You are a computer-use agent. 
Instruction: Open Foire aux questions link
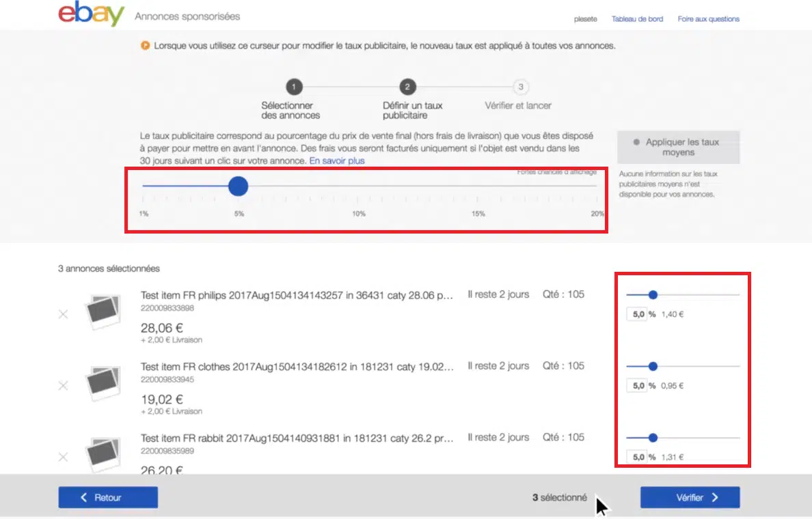point(708,19)
